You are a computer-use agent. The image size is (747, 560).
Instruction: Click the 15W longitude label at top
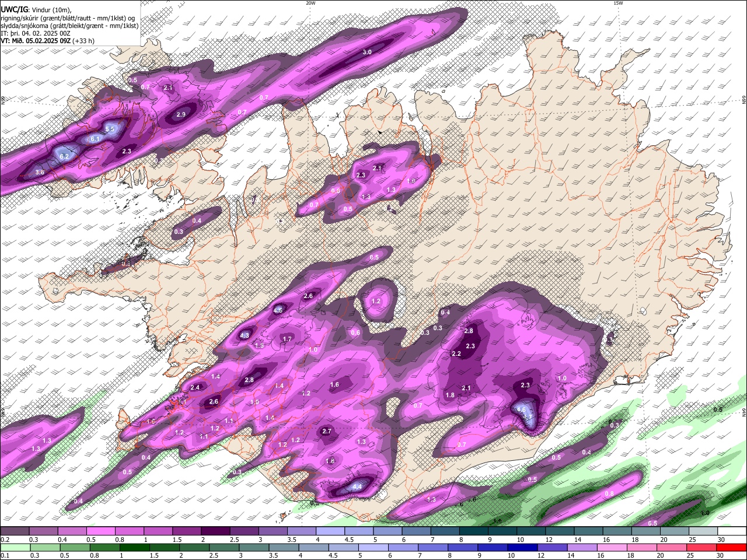[x=618, y=3]
